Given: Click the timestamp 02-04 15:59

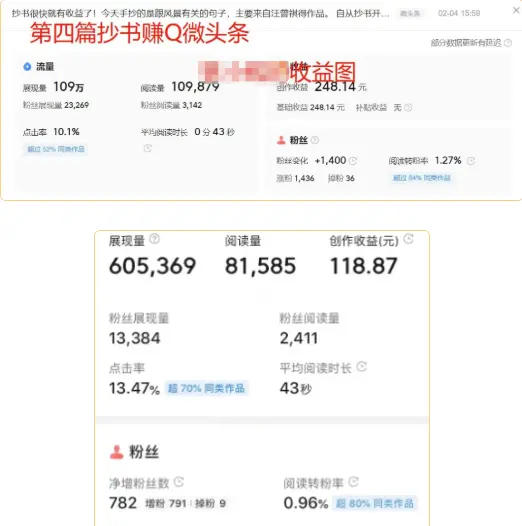Looking at the screenshot, I should (459, 13).
